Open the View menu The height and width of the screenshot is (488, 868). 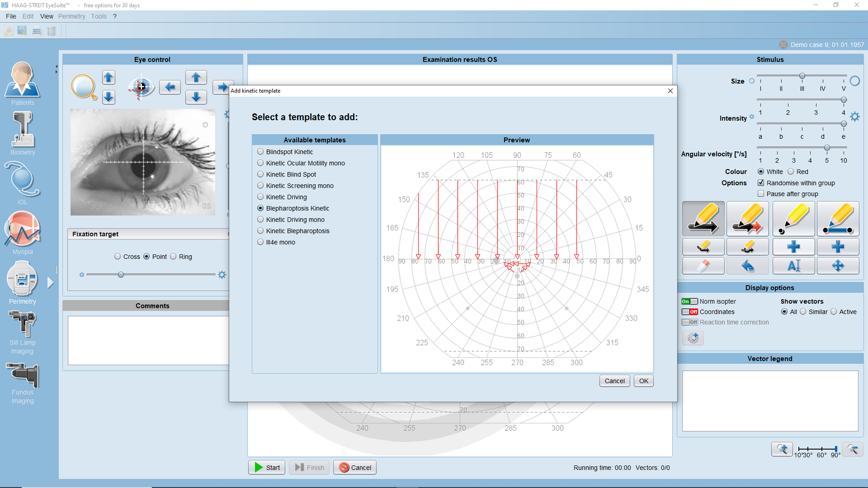46,16
